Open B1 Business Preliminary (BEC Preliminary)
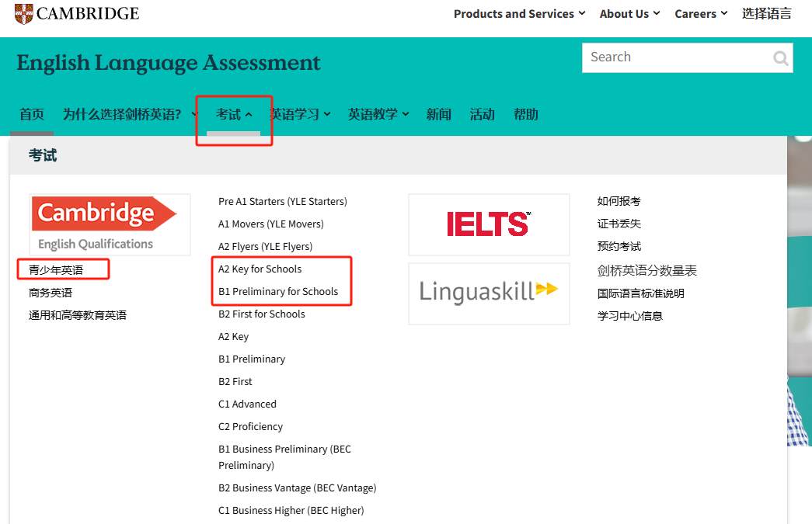The image size is (812, 524). (285, 457)
